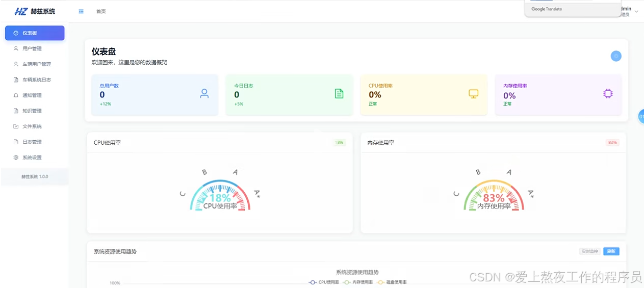Screen dimensions: 644x288
Task: Click the 首页 breadcrumb
Action: click(x=101, y=11)
